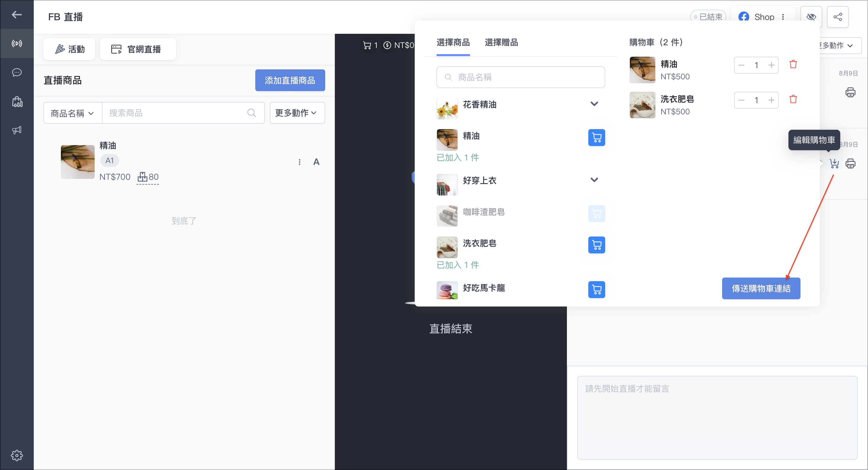Screen dimensions: 868x470
Task: Click the NT$700 price text
Action: point(115,177)
